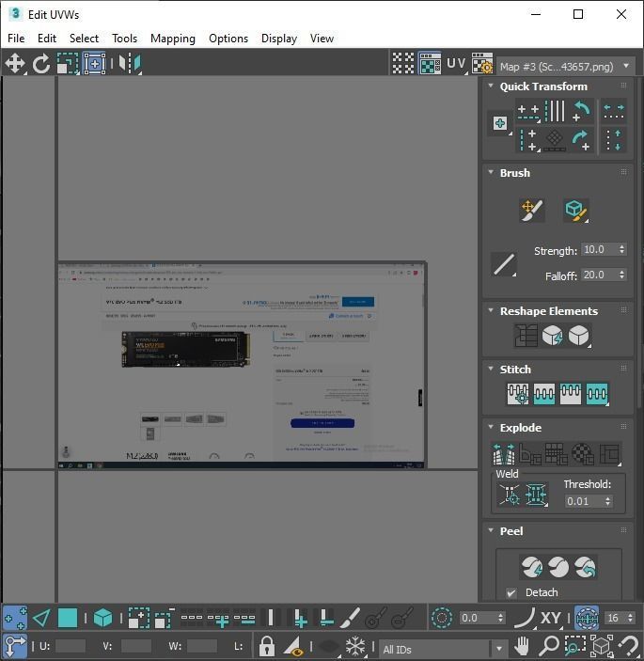This screenshot has width=644, height=661.
Task: Click the Set Pivot icon in Quick Transform
Action: [500, 123]
